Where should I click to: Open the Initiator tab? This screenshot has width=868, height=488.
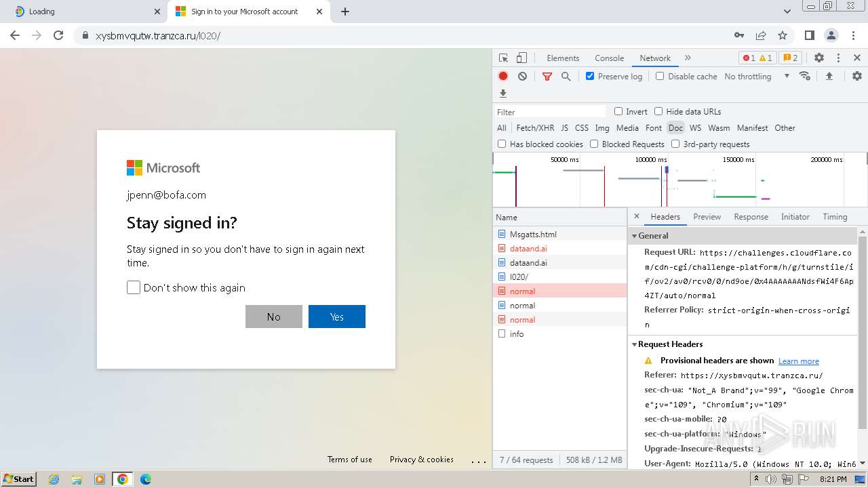tap(795, 217)
